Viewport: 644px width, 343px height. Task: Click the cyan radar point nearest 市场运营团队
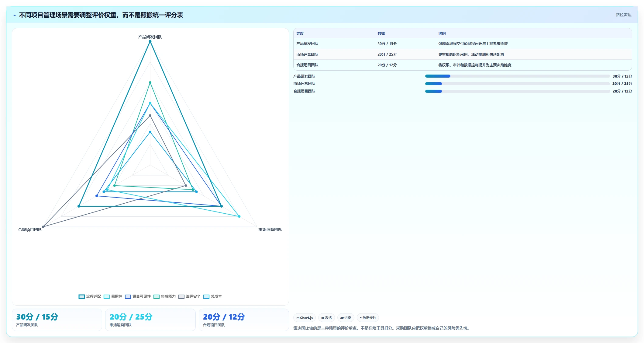(239, 216)
